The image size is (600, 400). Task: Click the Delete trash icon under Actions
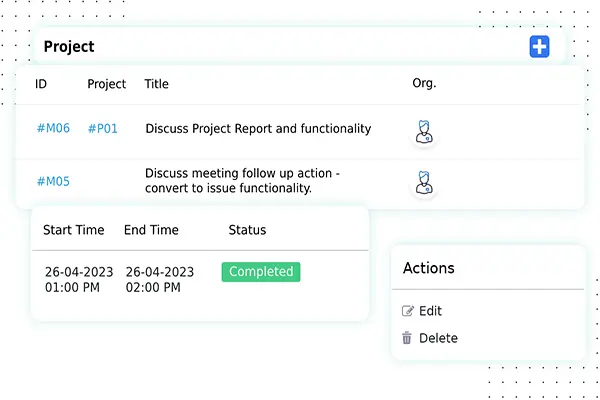point(407,338)
